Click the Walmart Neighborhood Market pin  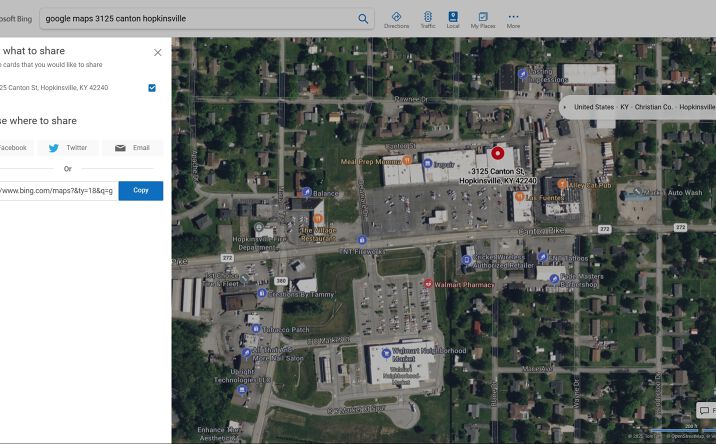386,353
